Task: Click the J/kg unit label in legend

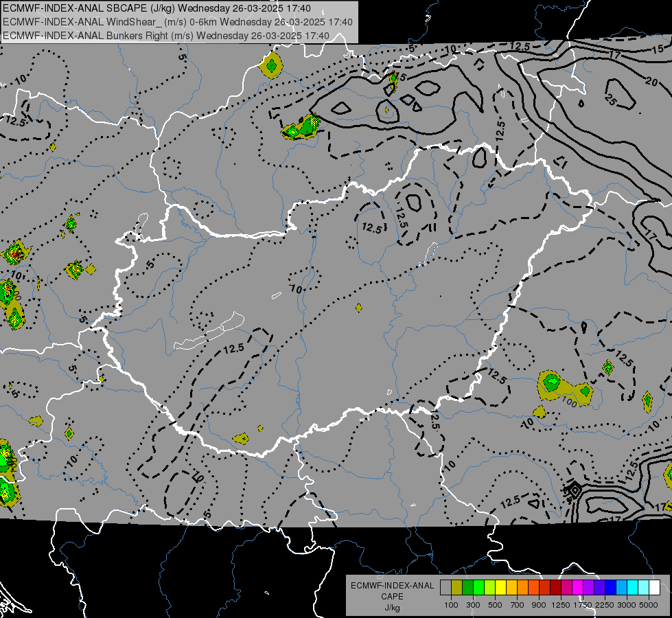Action: click(392, 608)
